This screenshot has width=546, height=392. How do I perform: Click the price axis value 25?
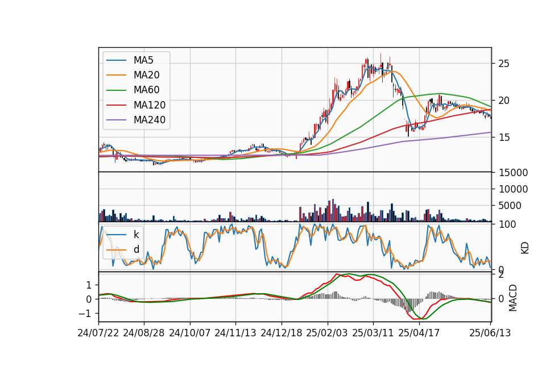pos(504,64)
